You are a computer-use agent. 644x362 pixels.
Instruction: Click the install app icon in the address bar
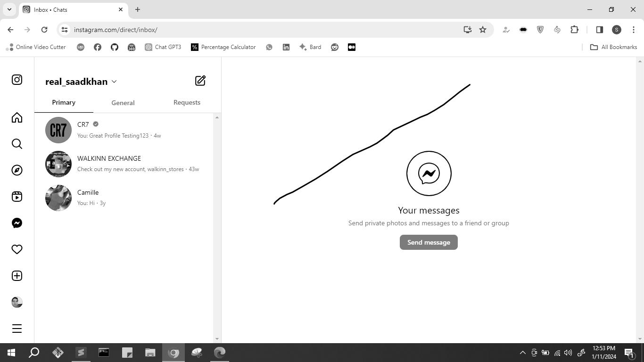[467, 30]
